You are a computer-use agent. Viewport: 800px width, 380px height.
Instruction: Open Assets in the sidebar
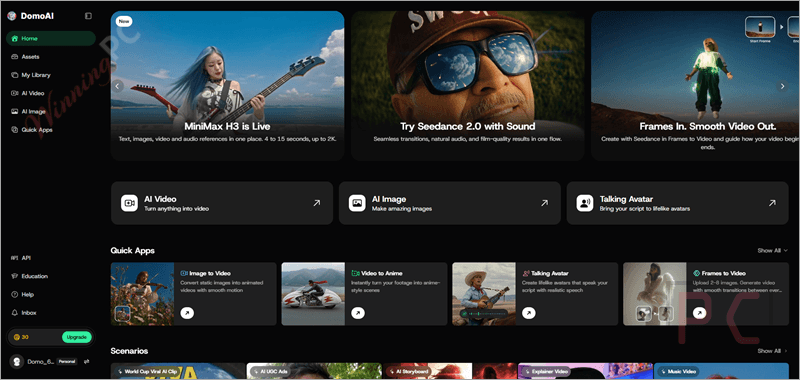click(x=51, y=57)
